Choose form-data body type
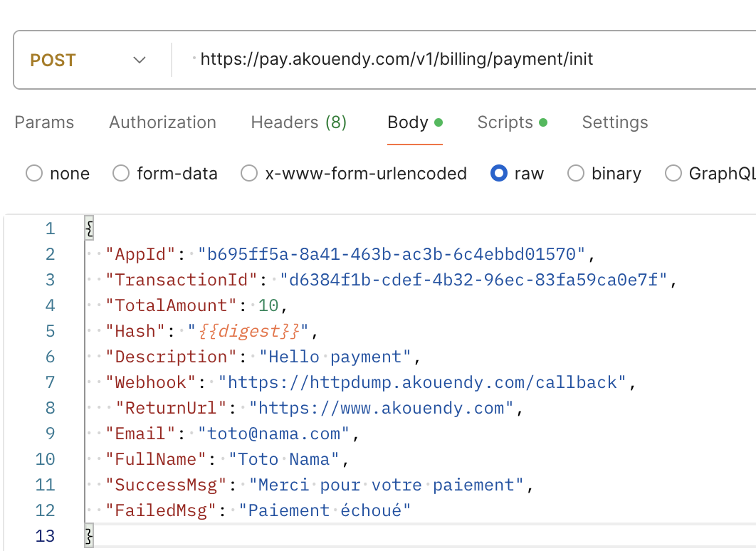 click(122, 174)
